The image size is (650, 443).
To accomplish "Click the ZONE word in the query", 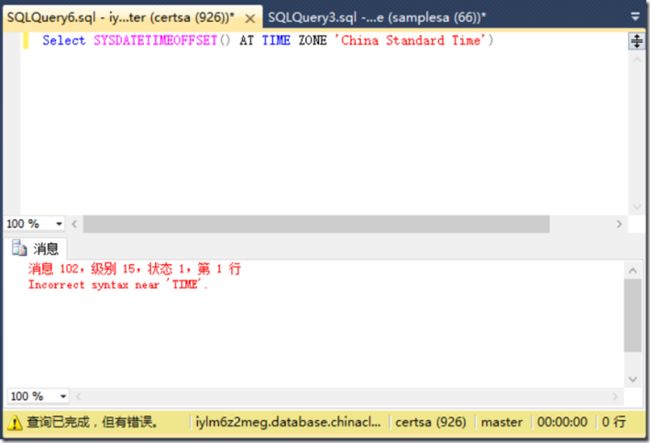I will (313, 41).
